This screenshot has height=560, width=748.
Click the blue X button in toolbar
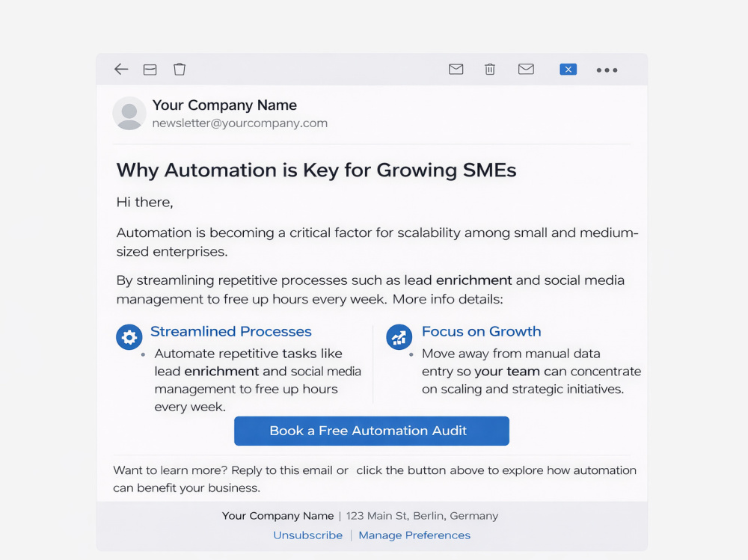click(568, 70)
